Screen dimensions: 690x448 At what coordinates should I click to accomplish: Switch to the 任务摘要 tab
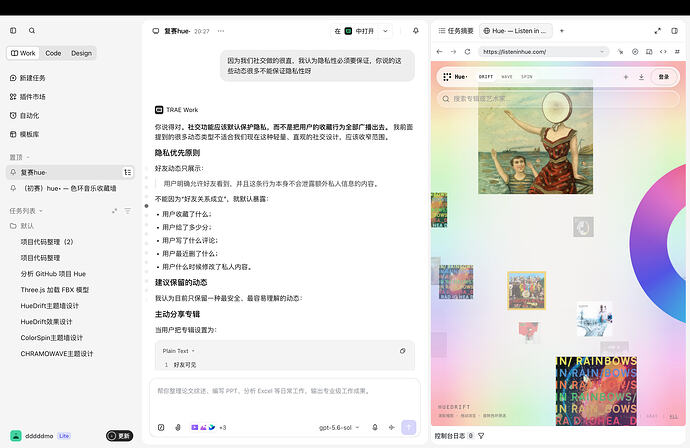point(456,31)
